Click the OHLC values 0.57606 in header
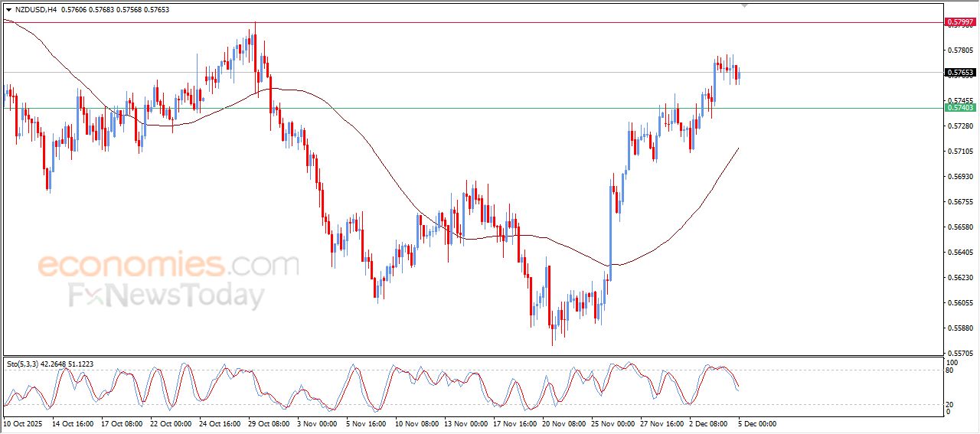Image resolution: width=980 pixels, height=434 pixels. click(x=75, y=10)
